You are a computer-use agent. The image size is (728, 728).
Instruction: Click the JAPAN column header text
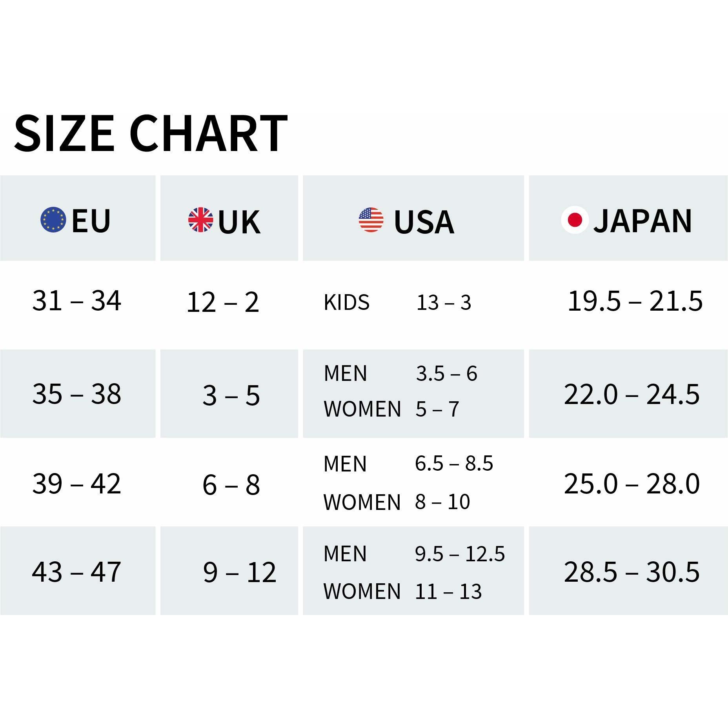click(x=642, y=221)
